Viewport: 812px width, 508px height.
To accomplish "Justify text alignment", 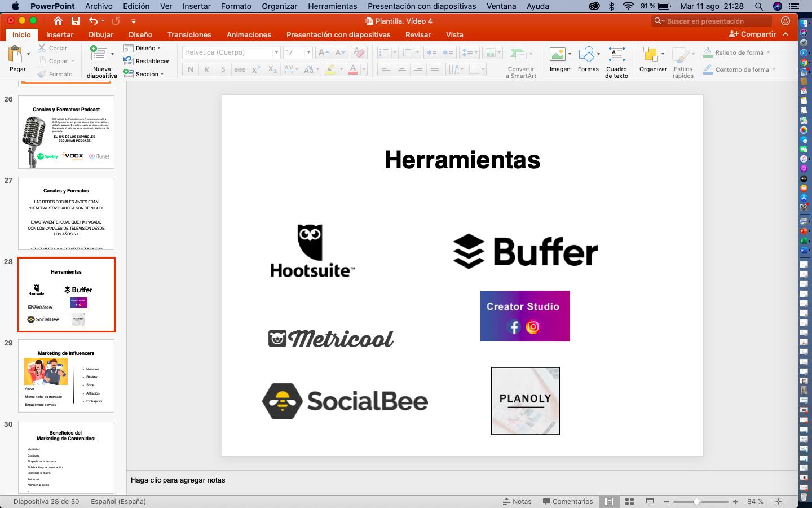I will tap(435, 69).
